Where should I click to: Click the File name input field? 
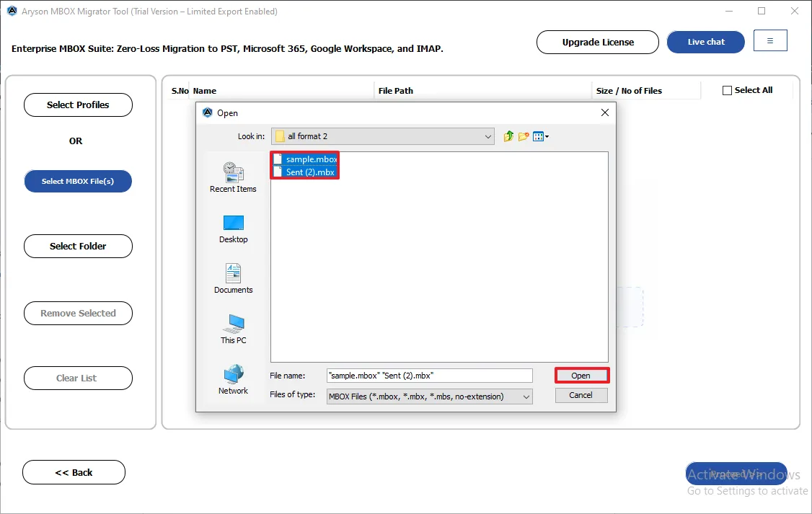point(429,376)
